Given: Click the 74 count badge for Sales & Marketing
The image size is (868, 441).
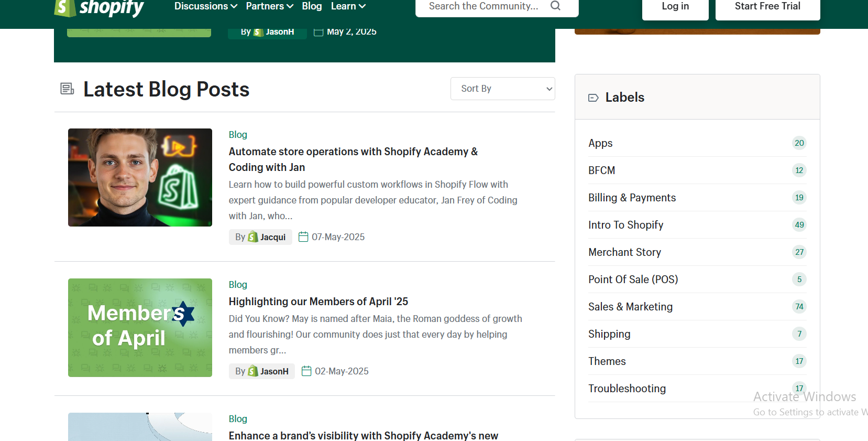Looking at the screenshot, I should [x=799, y=307].
